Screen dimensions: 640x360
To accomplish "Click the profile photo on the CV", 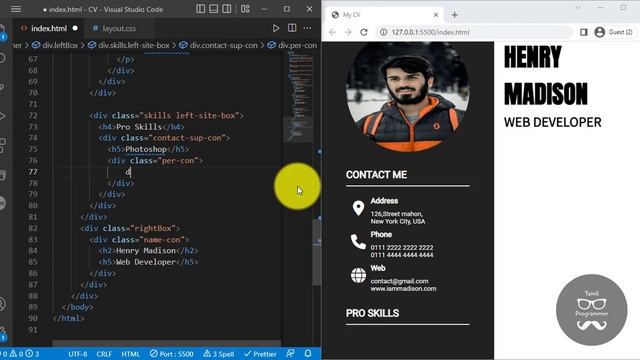I will coord(408,97).
